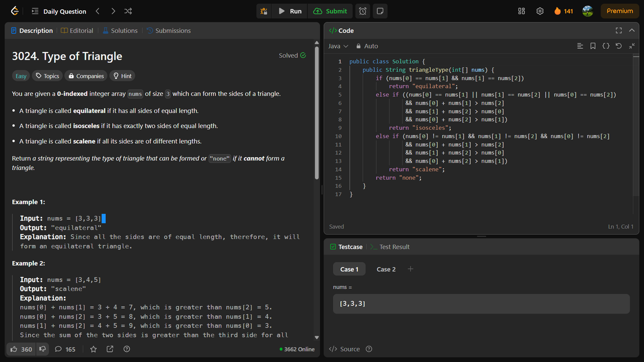
Task: Open the notes panel icon beside the timer
Action: [x=380, y=11]
